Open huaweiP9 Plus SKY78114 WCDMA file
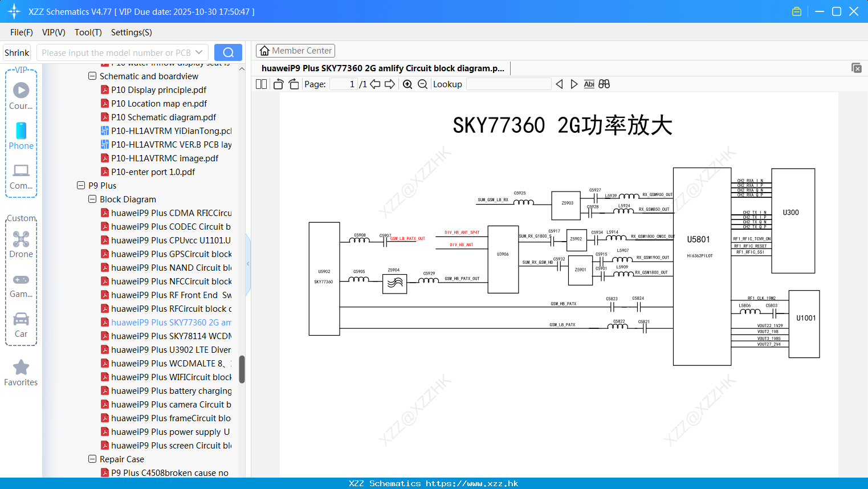Viewport: 868px width, 489px height. point(166,336)
